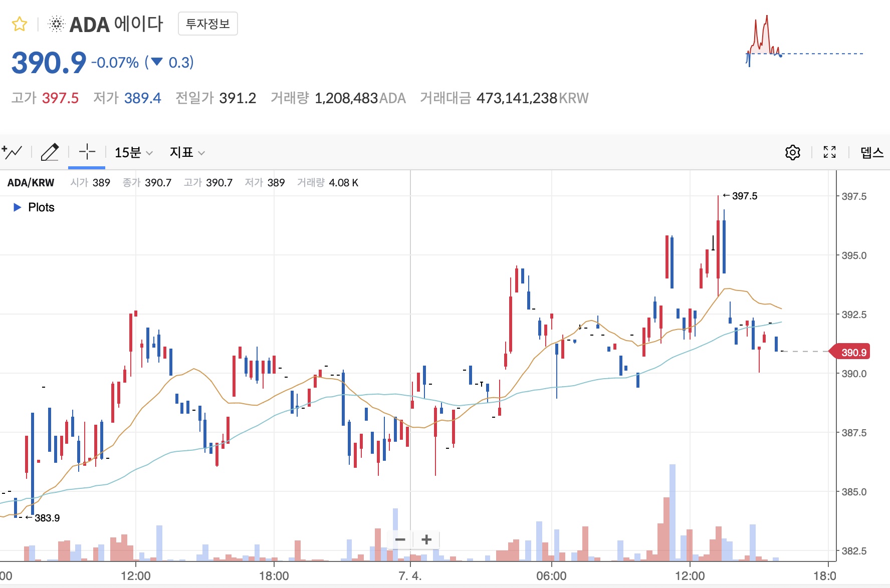
Task: Zoom out using the minus button
Action: (x=400, y=539)
